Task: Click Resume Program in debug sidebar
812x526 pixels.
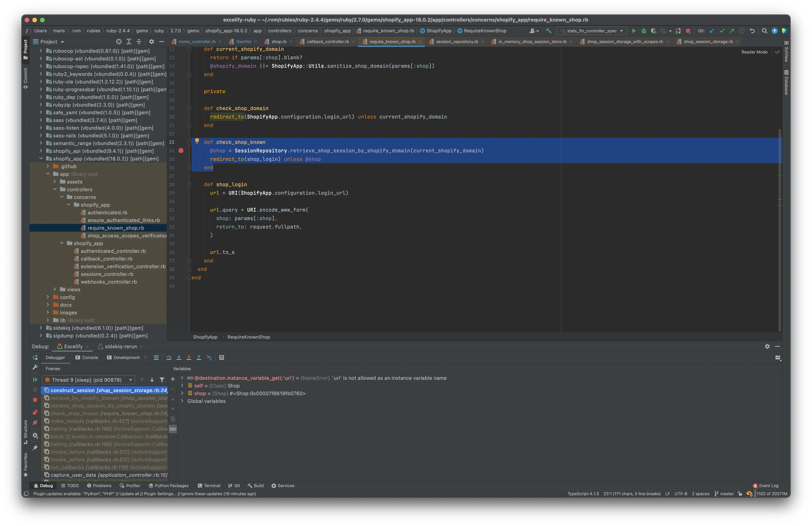Action: pos(35,380)
